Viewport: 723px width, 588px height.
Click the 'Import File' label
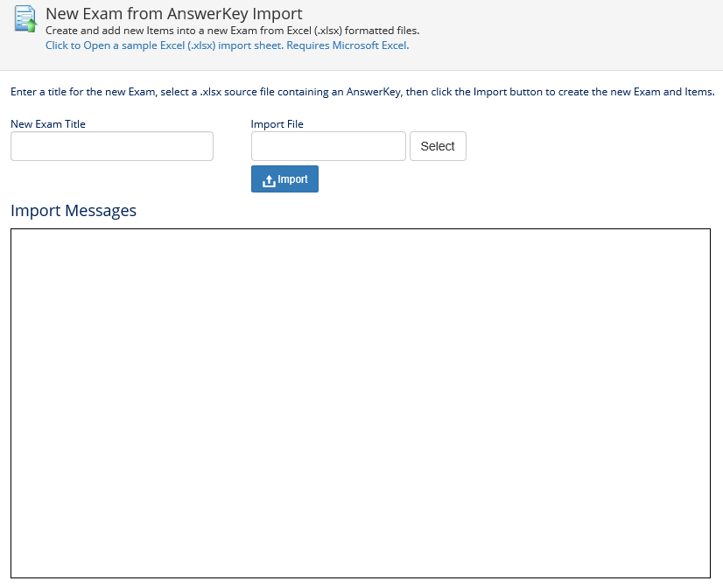pos(277,124)
